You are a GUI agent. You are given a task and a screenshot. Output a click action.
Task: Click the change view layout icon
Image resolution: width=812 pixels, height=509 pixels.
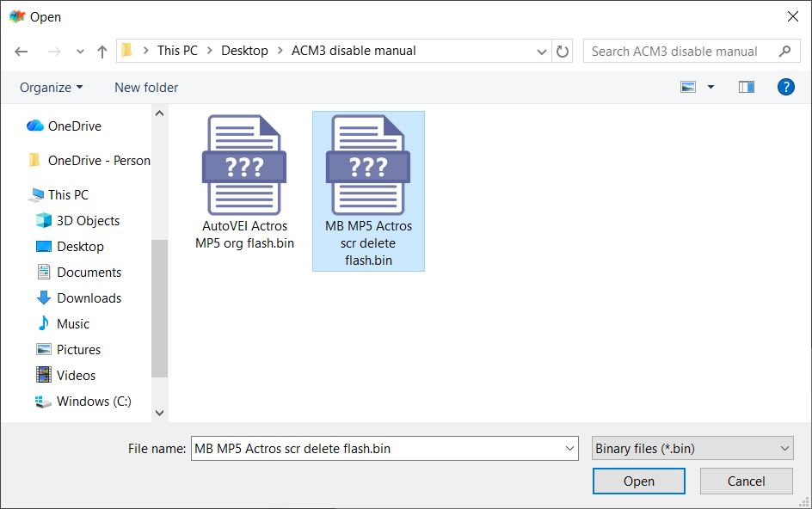coord(688,87)
